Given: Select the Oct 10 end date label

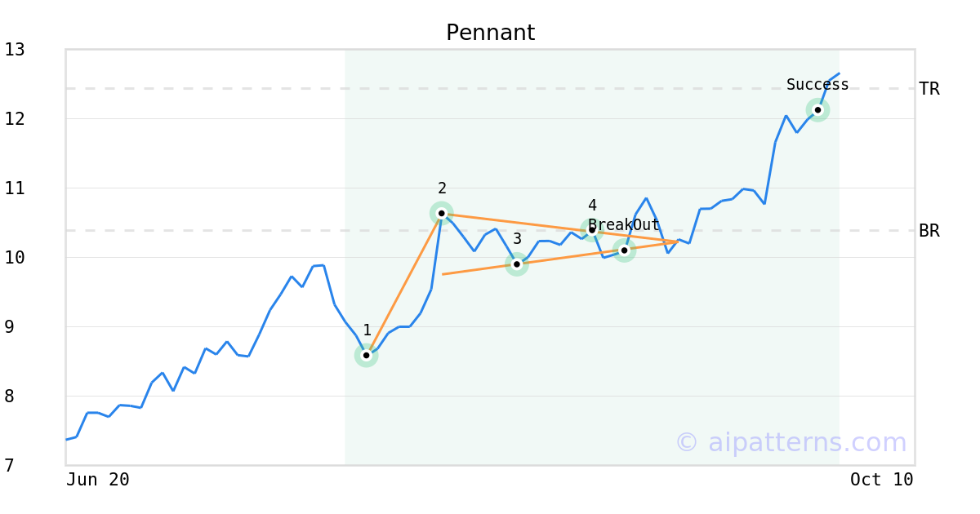Looking at the screenshot, I should pos(881,480).
